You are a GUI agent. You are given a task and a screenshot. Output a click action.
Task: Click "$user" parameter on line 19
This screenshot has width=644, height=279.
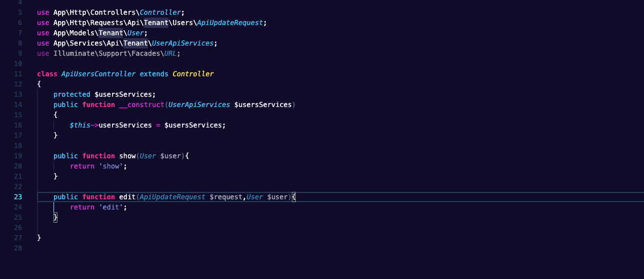(x=171, y=156)
